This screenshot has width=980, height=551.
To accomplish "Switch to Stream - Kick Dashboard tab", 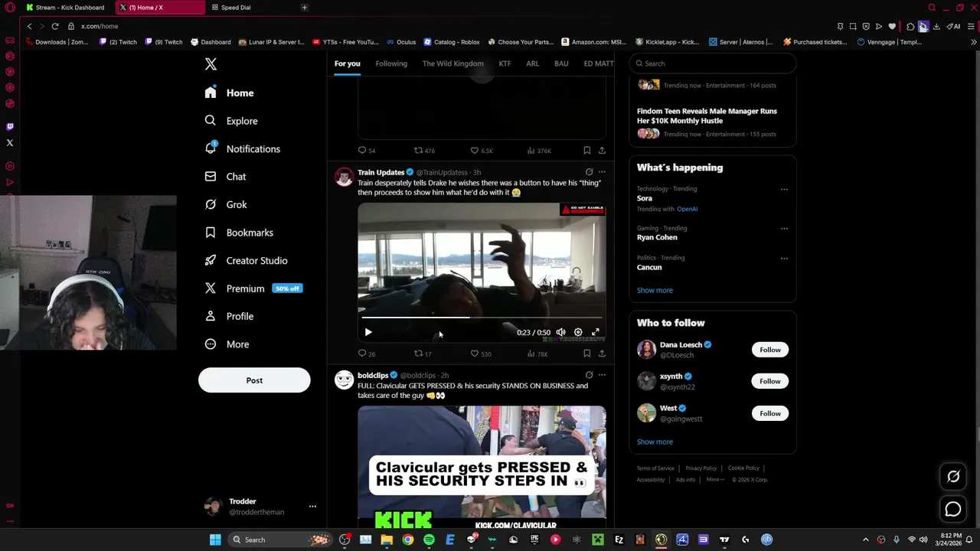I will coord(67,8).
